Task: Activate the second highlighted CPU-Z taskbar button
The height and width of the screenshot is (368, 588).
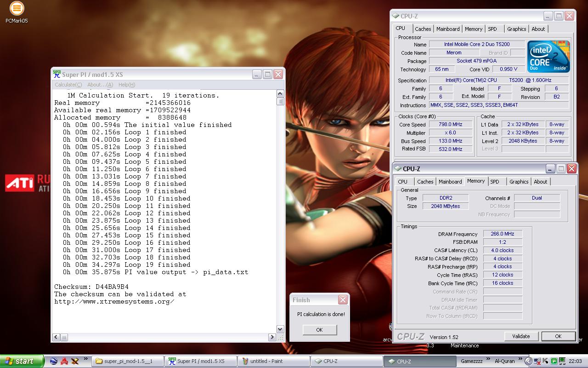Action: coord(420,361)
